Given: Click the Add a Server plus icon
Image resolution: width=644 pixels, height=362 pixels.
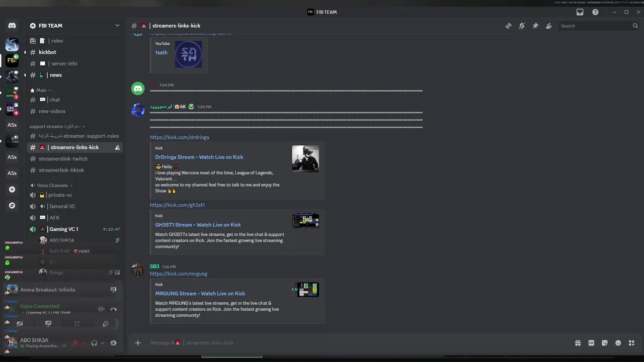Looking at the screenshot, I should pos(12,190).
